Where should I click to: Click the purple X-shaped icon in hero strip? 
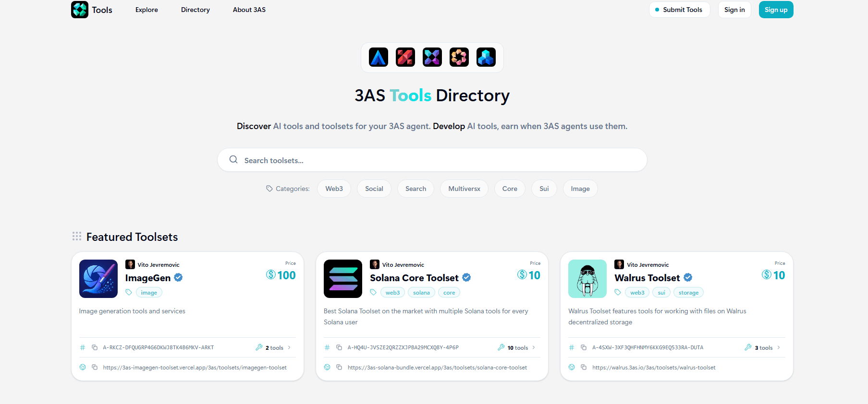click(432, 58)
